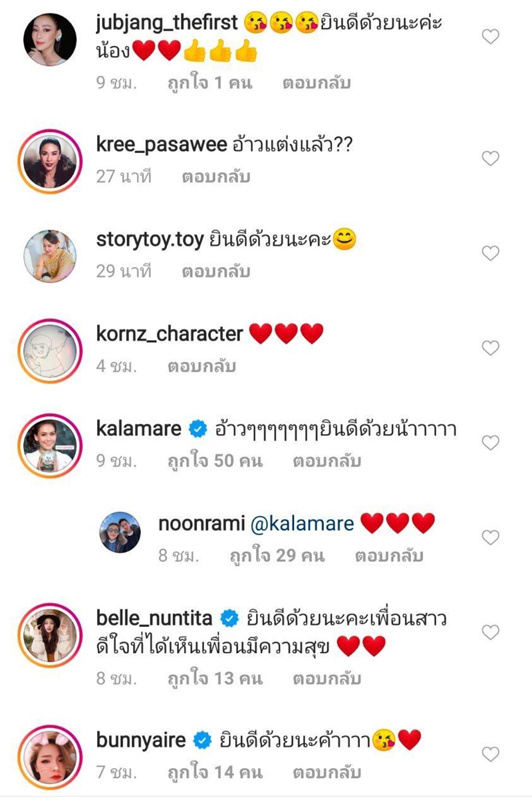The width and height of the screenshot is (532, 808).
Task: Like bunnyaire's comment with the heart icon
Action: [490, 754]
